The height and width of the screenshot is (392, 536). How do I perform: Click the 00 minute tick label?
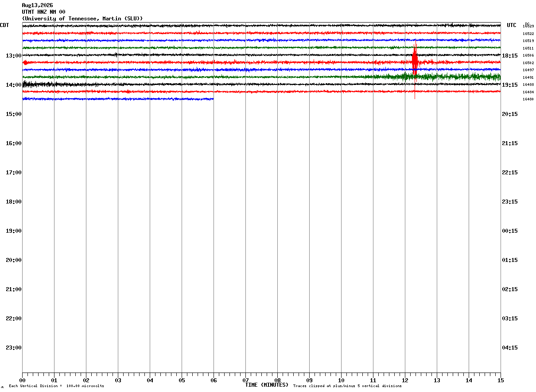pos(22,380)
